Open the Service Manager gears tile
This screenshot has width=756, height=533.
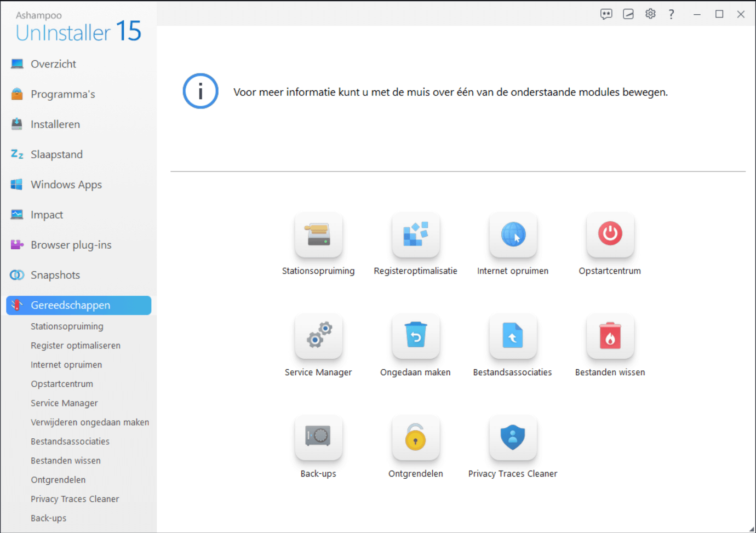point(318,336)
